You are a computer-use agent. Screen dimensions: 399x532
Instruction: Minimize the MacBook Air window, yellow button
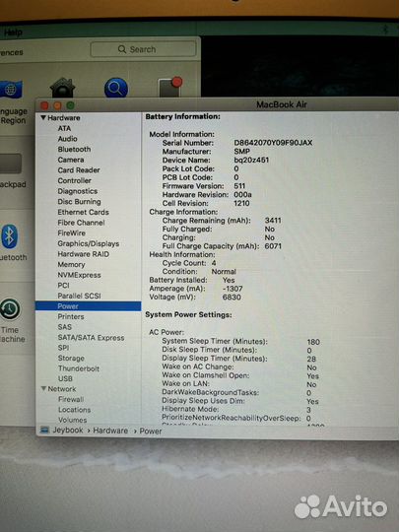point(57,105)
